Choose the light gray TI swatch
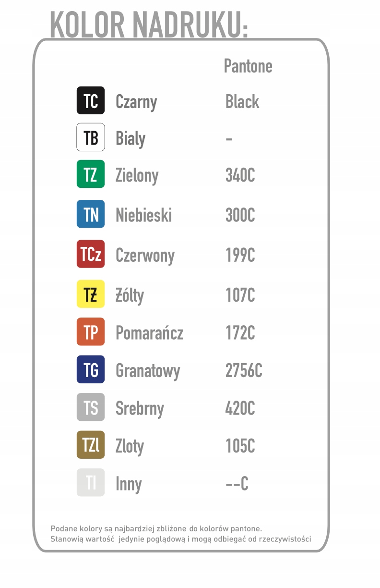380x588 pixels. click(x=91, y=482)
